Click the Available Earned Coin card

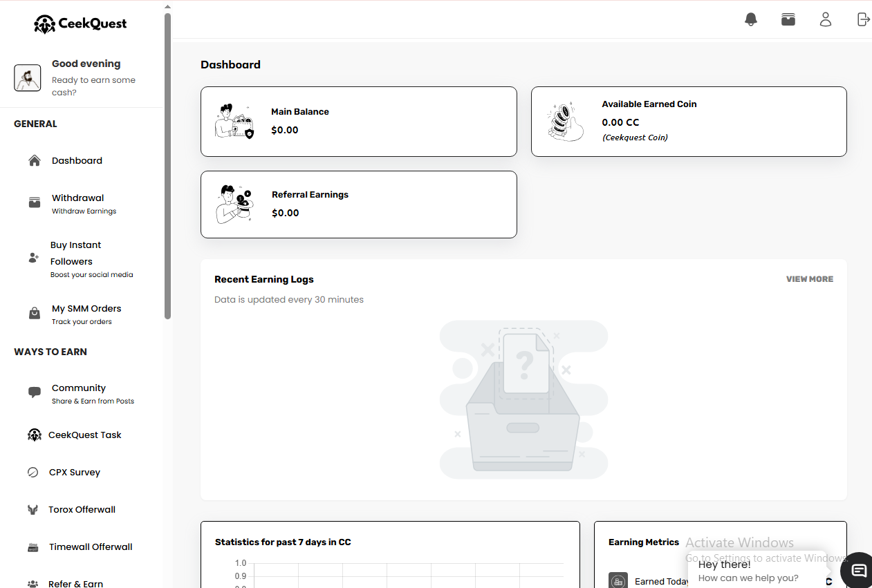click(x=689, y=122)
